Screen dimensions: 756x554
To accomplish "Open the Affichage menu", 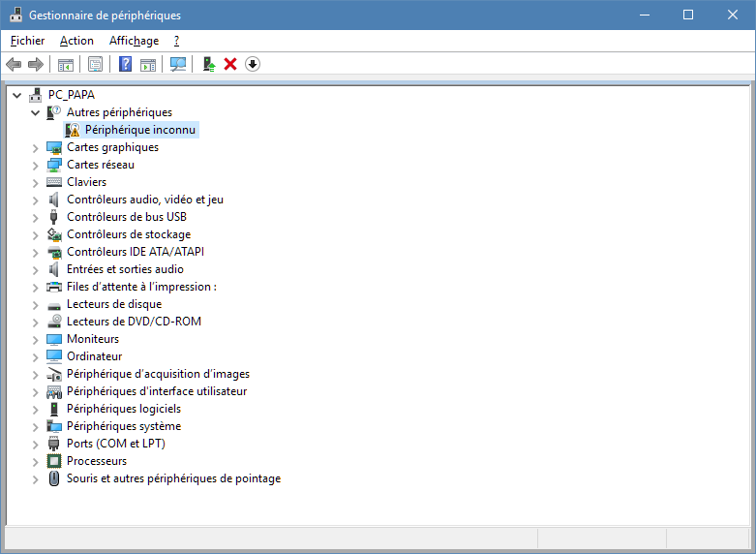I will (x=134, y=41).
